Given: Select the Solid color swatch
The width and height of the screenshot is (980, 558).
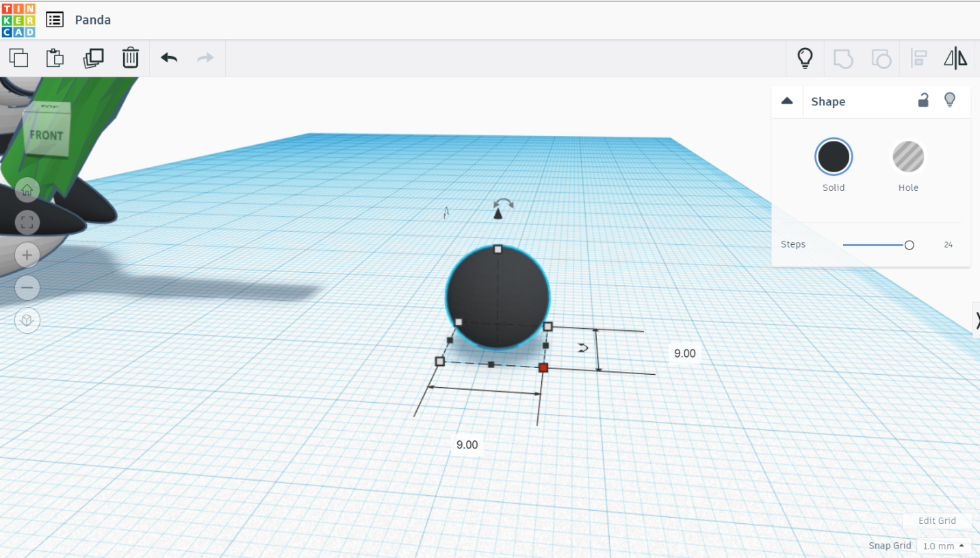Looking at the screenshot, I should (834, 157).
